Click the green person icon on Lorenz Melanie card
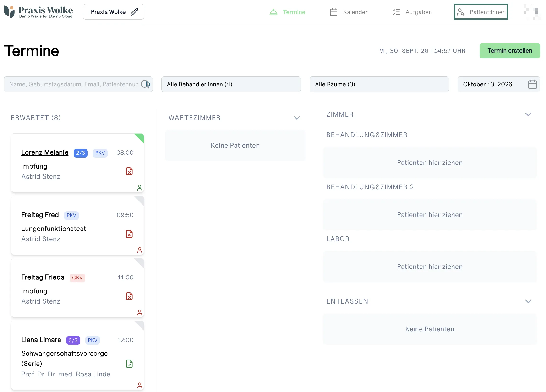 (140, 188)
